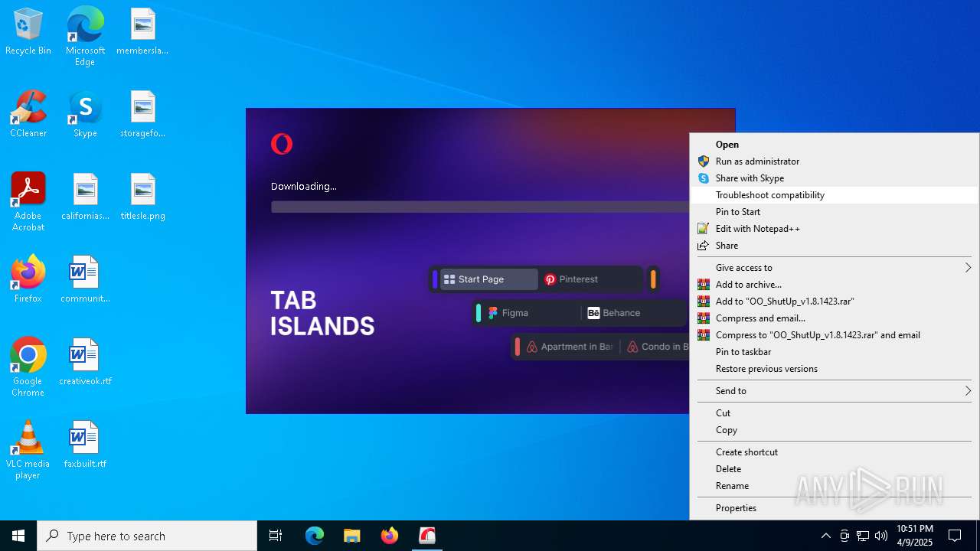This screenshot has width=980, height=551.
Task: Open the volume control tray icon
Action: click(x=881, y=536)
